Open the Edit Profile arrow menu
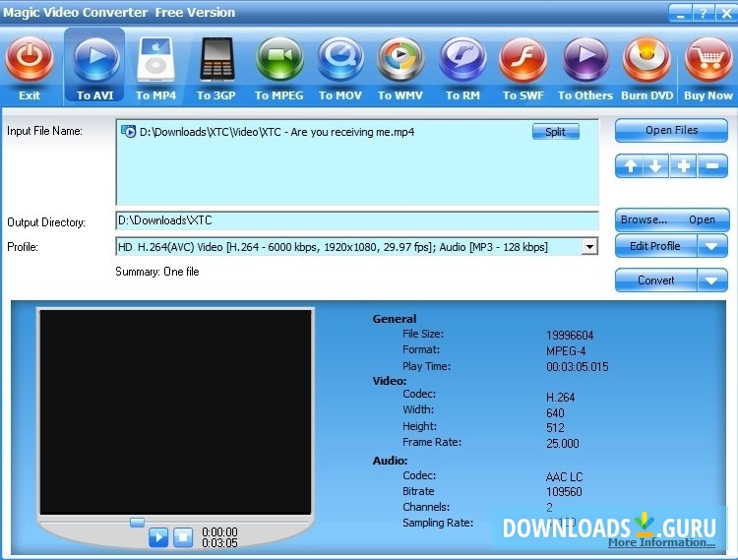The height and width of the screenshot is (560, 738). click(x=711, y=246)
